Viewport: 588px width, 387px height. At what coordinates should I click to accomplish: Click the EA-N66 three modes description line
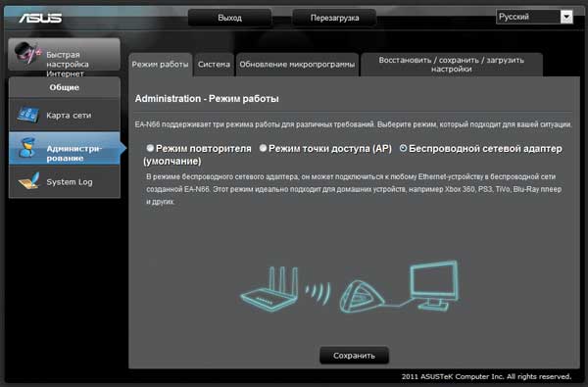pos(353,124)
